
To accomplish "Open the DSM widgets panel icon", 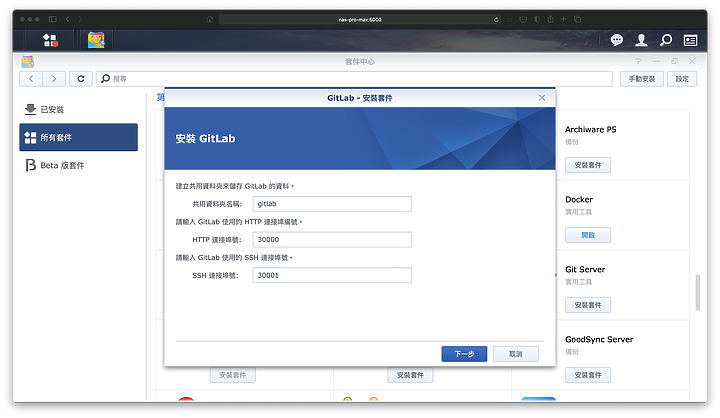I will tap(690, 40).
